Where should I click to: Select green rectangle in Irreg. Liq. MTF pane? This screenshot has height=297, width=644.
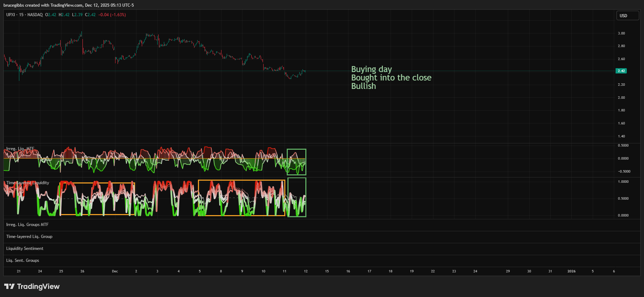tap(297, 150)
